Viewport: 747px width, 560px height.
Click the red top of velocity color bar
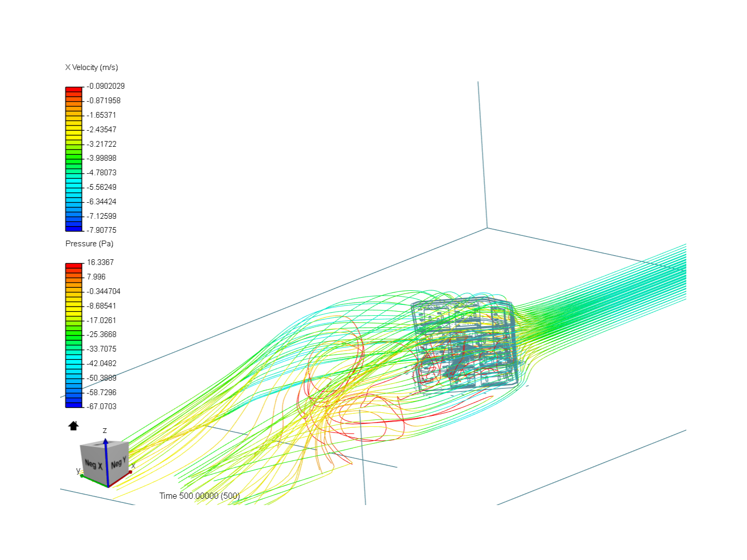74,90
